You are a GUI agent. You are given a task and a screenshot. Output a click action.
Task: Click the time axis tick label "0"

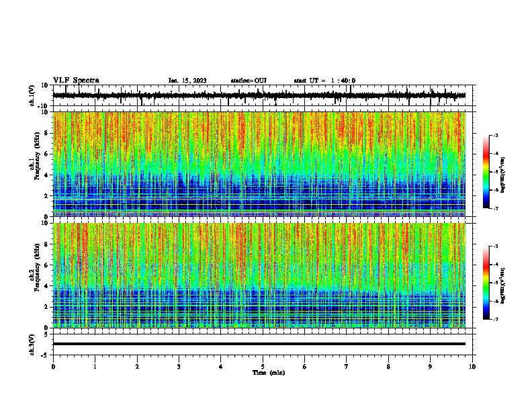[x=53, y=367]
